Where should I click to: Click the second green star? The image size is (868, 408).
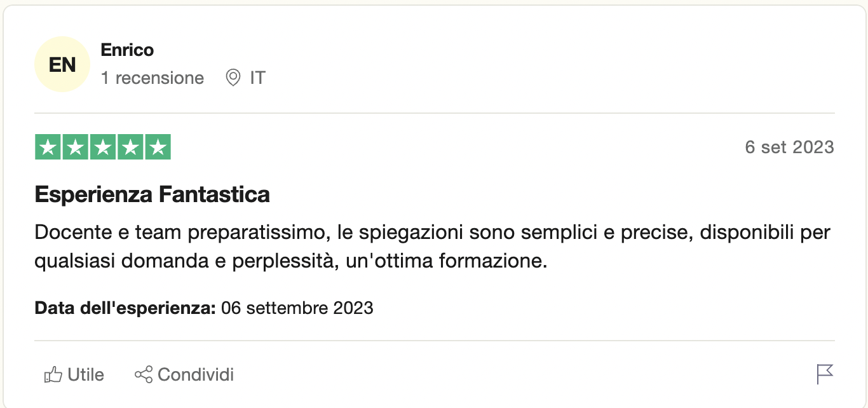point(75,147)
